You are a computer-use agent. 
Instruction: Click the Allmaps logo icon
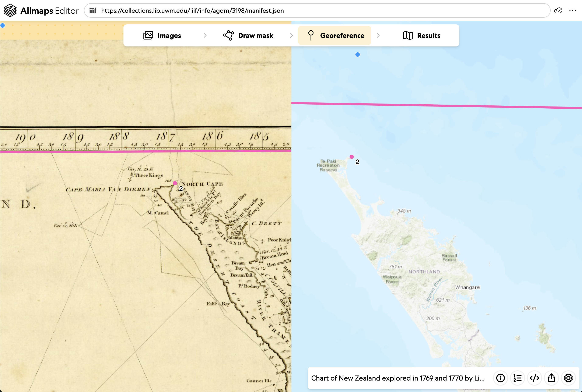(x=10, y=11)
